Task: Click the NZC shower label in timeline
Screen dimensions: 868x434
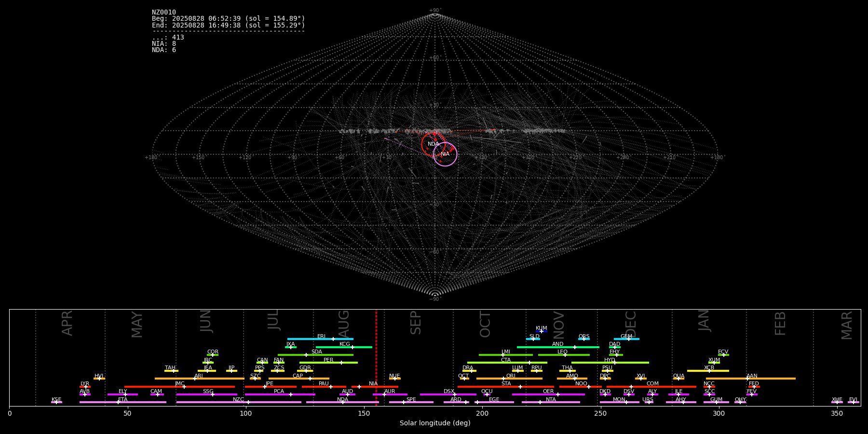Action: point(238,400)
